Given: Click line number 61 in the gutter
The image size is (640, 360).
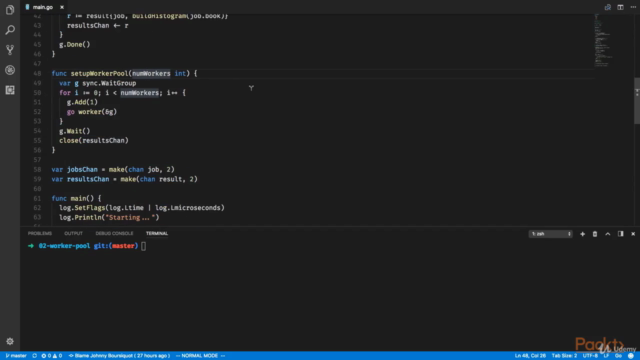Looking at the screenshot, I should click(x=37, y=198).
